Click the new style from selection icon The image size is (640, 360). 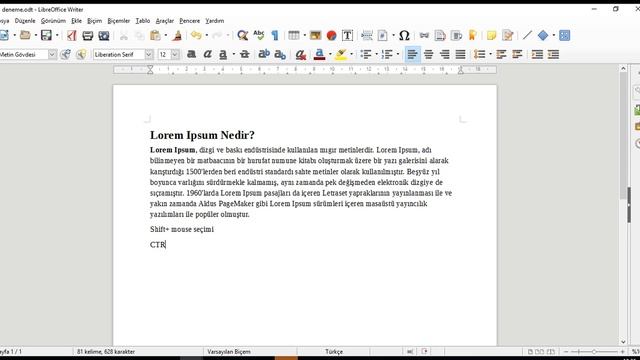tap(81, 54)
